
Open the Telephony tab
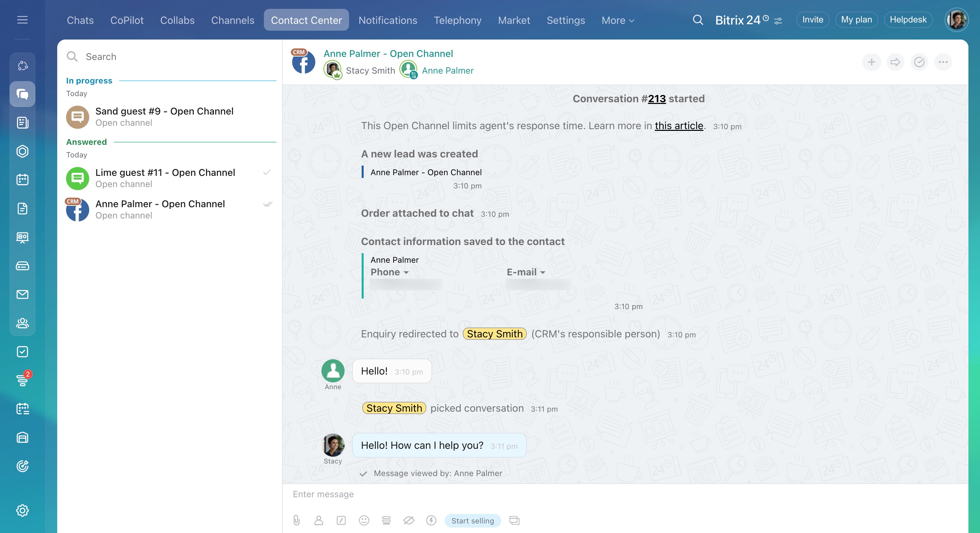[458, 20]
